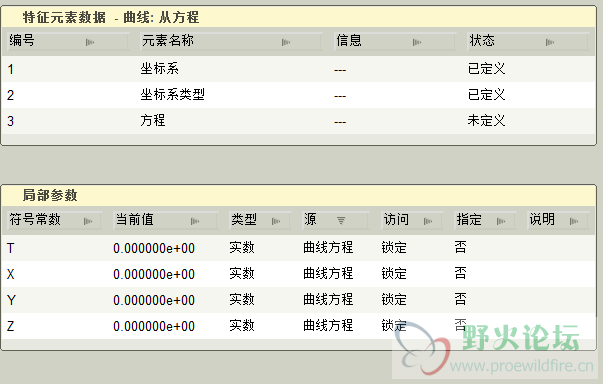
Task: Select parameter Z
Action: tap(10, 326)
